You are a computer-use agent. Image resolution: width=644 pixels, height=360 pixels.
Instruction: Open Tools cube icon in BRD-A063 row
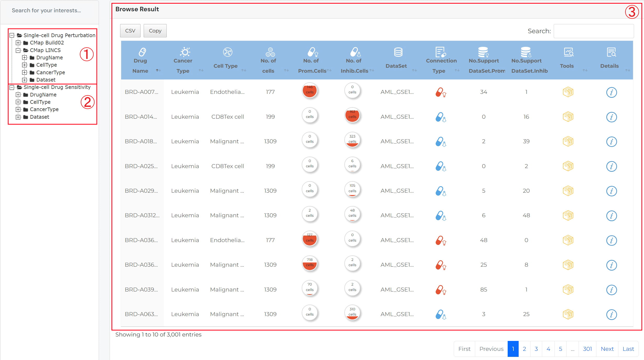[x=568, y=314]
